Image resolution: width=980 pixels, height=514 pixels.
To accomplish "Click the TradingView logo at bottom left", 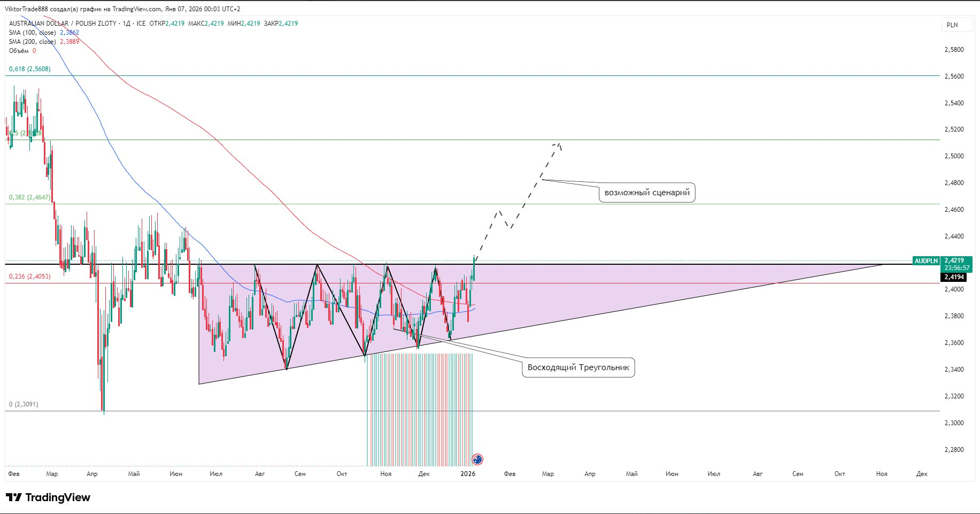I will pos(48,497).
